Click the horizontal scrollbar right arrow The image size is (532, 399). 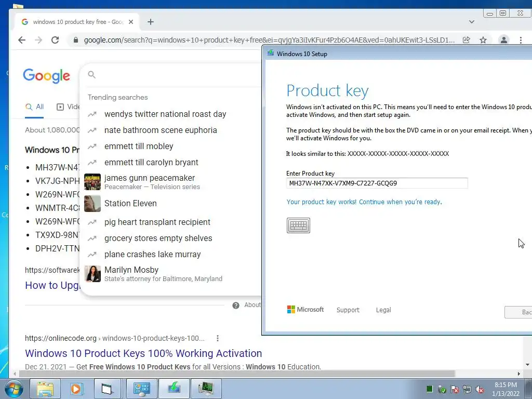(519, 374)
